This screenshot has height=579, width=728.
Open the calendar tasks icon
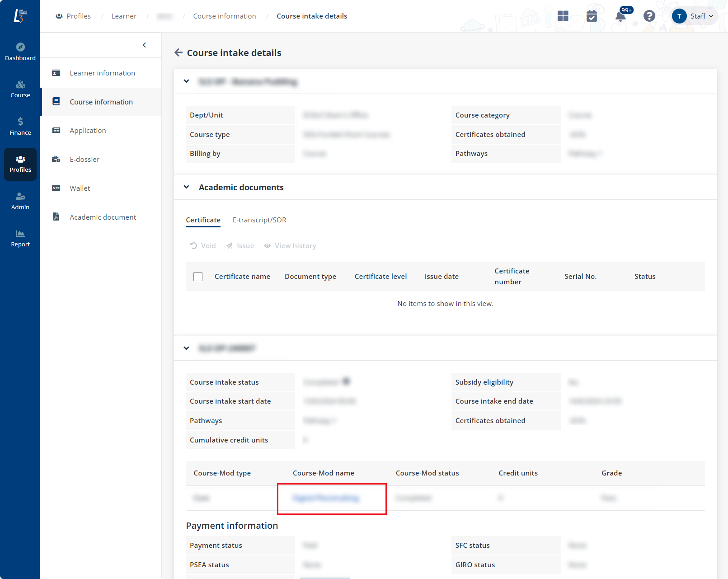coord(592,16)
